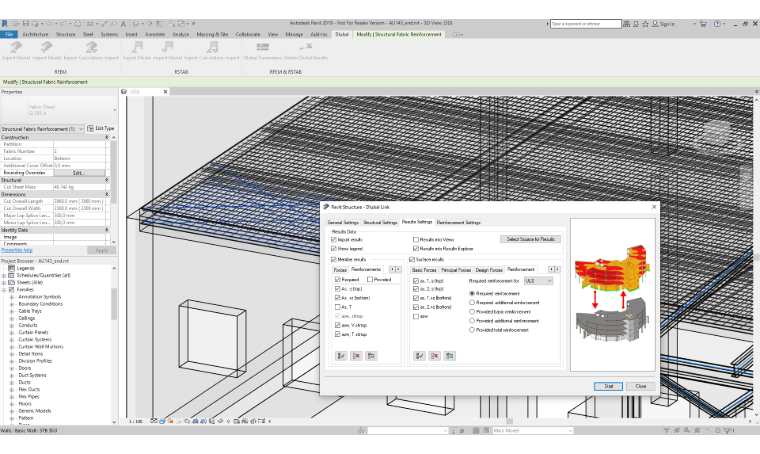The image size is (760, 454).
Task: Click the grayed Apply button in Properties
Action: tap(102, 250)
